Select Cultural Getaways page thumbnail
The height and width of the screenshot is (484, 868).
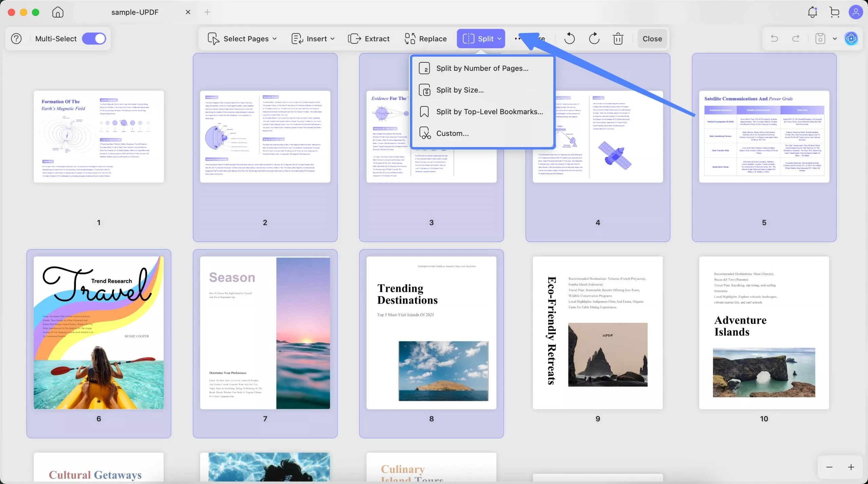pyautogui.click(x=99, y=467)
